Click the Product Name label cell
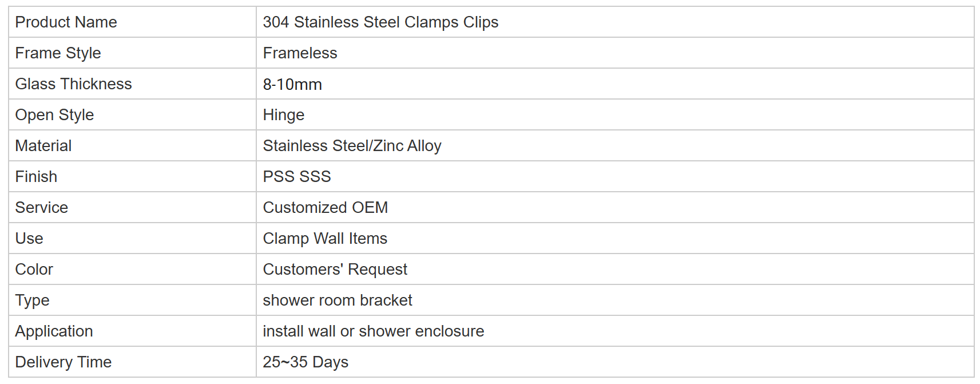The width and height of the screenshot is (980, 384). point(132,22)
